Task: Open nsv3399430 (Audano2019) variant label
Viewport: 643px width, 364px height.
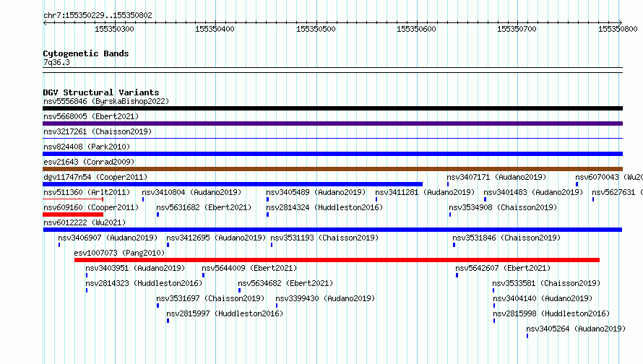Action: click(325, 298)
